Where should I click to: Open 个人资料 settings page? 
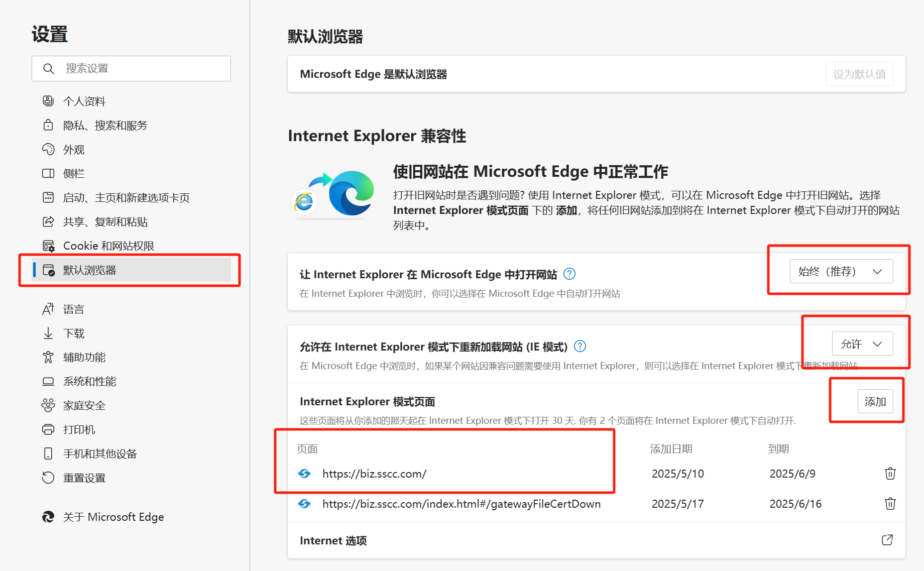132,101
